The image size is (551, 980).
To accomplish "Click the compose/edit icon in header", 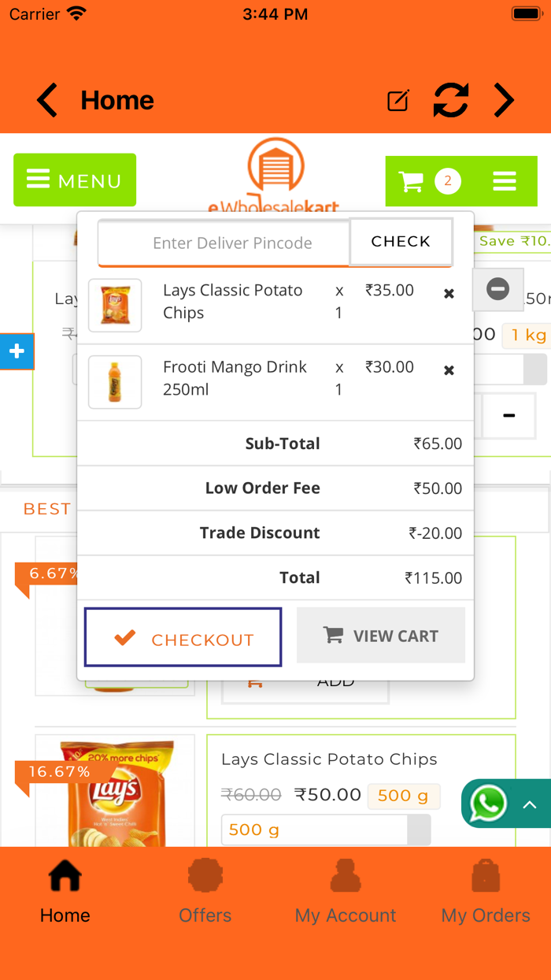I will coord(398,100).
